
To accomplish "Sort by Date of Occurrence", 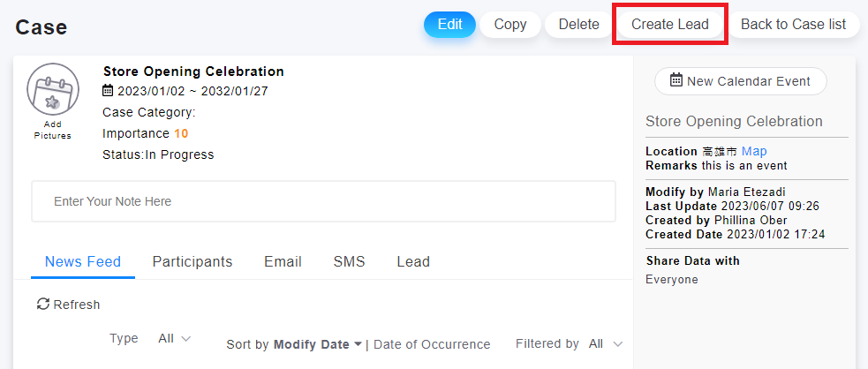I will [x=432, y=344].
